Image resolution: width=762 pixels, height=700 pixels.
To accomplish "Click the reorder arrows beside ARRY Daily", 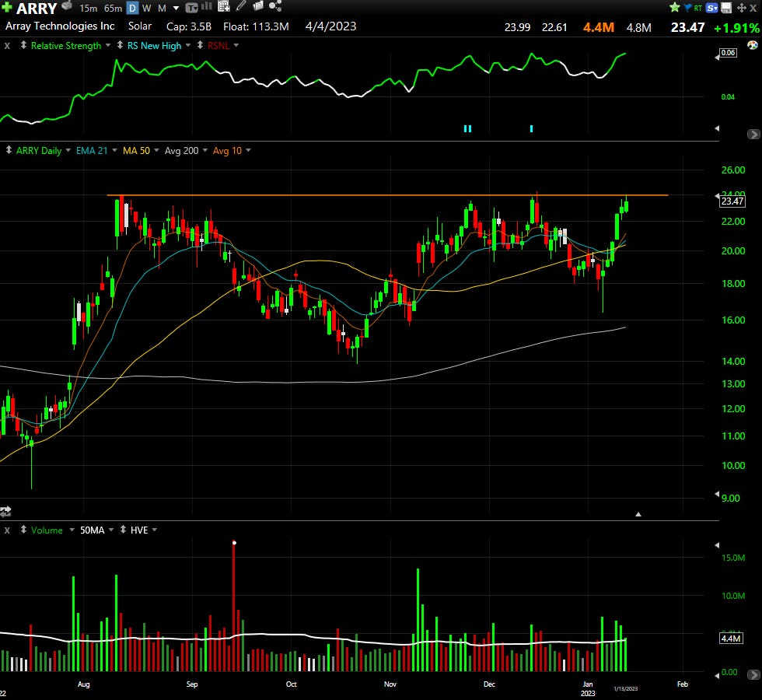I will coord(9,150).
